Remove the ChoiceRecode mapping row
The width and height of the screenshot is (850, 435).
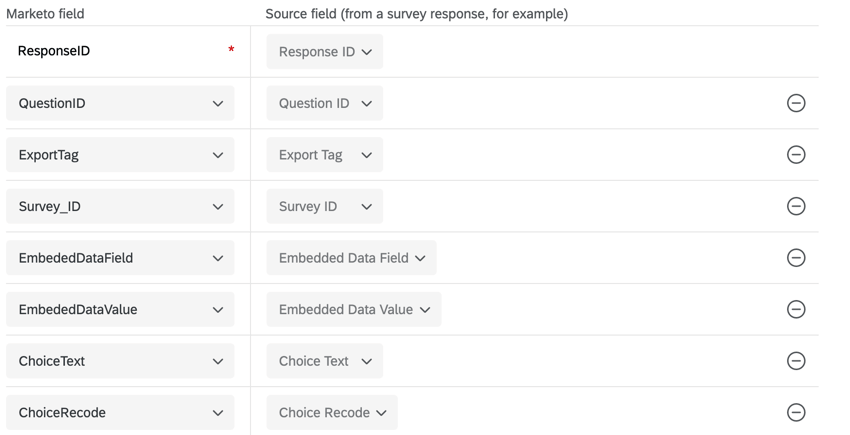click(x=796, y=412)
